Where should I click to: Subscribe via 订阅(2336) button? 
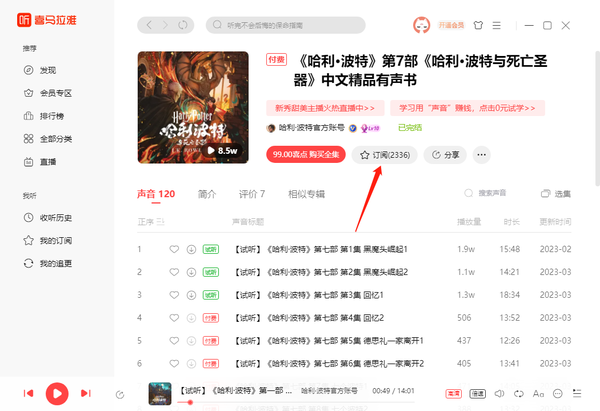[x=385, y=155]
